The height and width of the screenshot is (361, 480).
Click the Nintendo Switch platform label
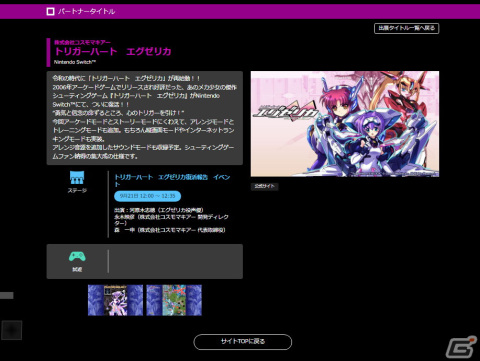(x=75, y=62)
